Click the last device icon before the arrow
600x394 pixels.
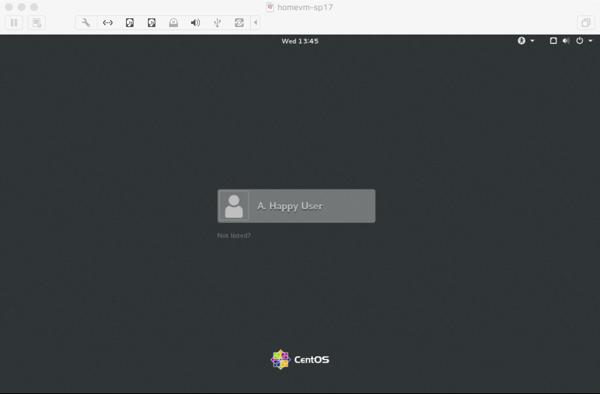pos(239,23)
